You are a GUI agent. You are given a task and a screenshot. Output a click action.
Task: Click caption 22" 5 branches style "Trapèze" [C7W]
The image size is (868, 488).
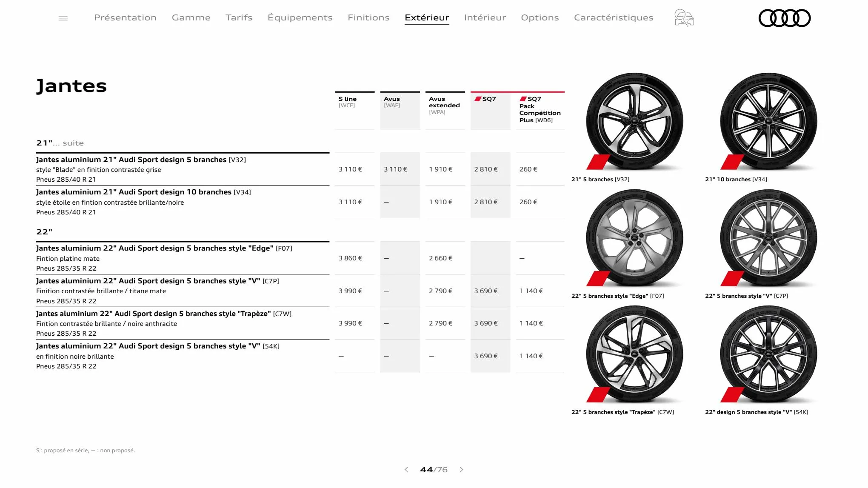[622, 412]
